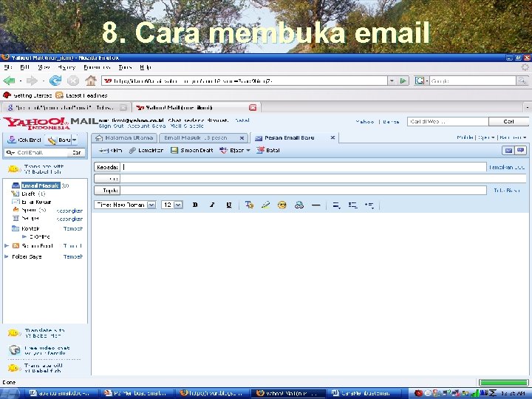
Task: Click the Baru (new) compose button
Action: 59,140
